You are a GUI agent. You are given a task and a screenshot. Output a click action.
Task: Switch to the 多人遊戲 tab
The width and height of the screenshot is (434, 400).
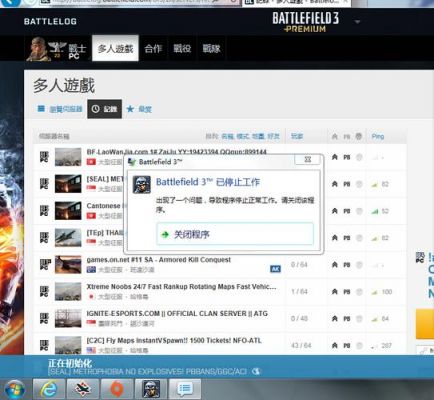click(115, 49)
